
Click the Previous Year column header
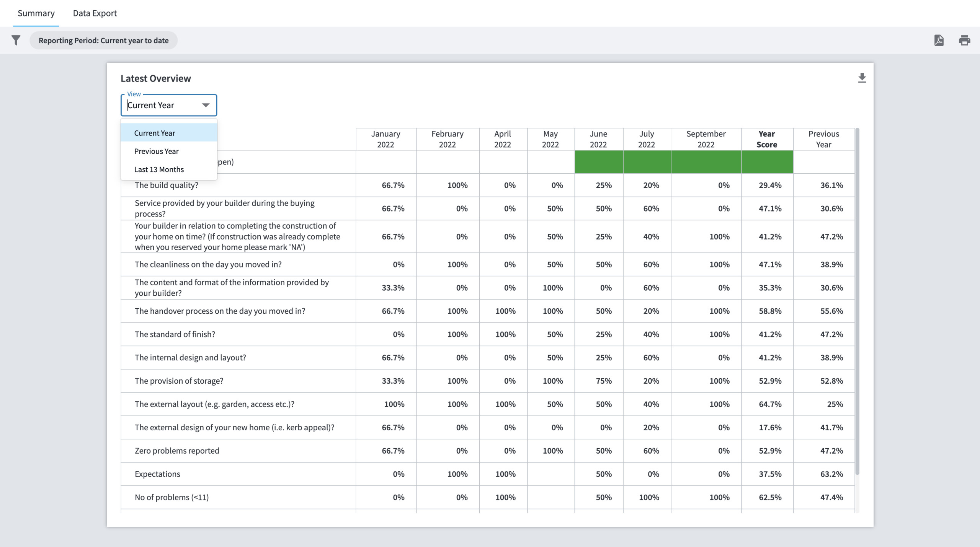click(x=823, y=139)
